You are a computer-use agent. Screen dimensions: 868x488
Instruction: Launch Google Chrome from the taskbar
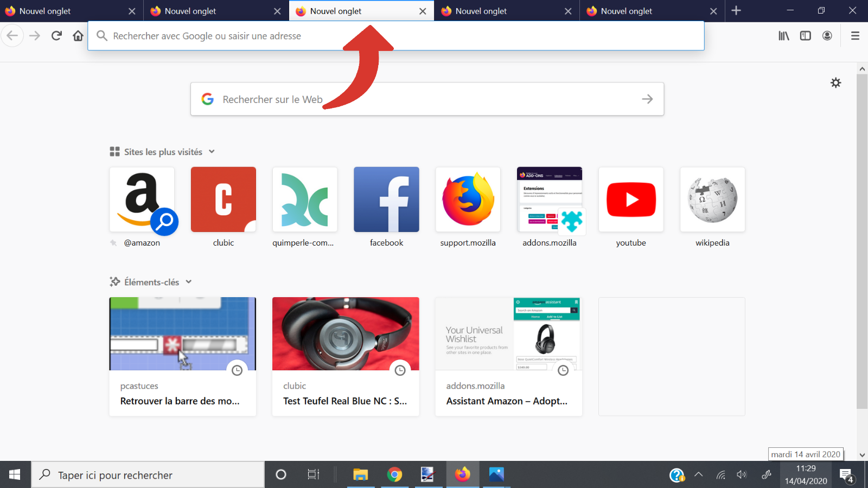[394, 474]
